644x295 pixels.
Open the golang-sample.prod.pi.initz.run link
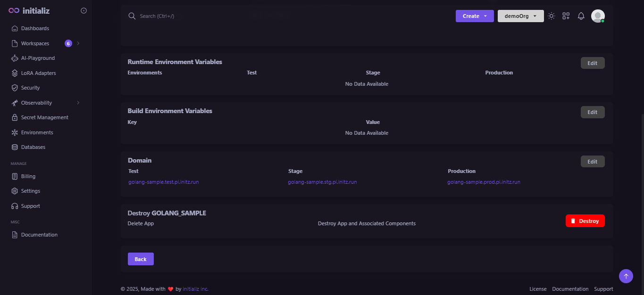[x=484, y=182]
